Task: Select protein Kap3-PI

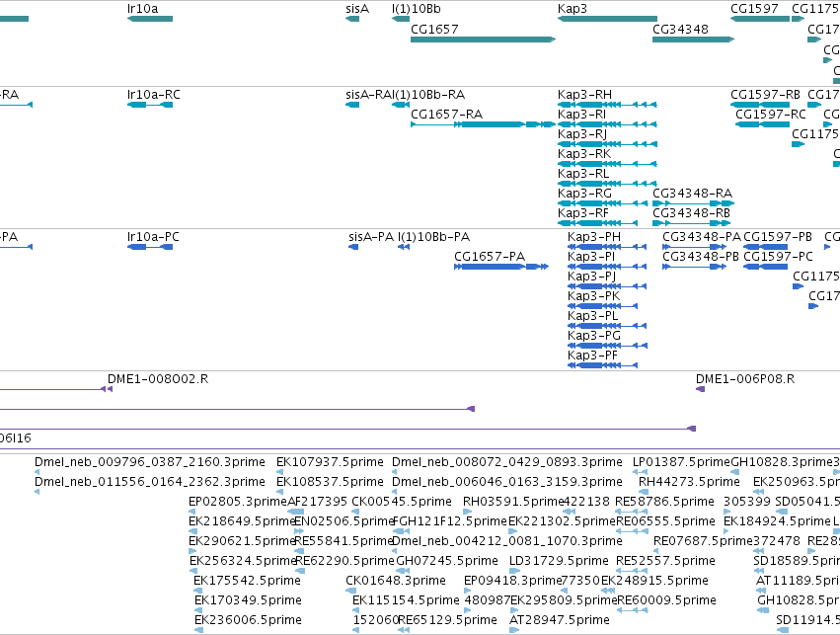Action: click(x=607, y=267)
